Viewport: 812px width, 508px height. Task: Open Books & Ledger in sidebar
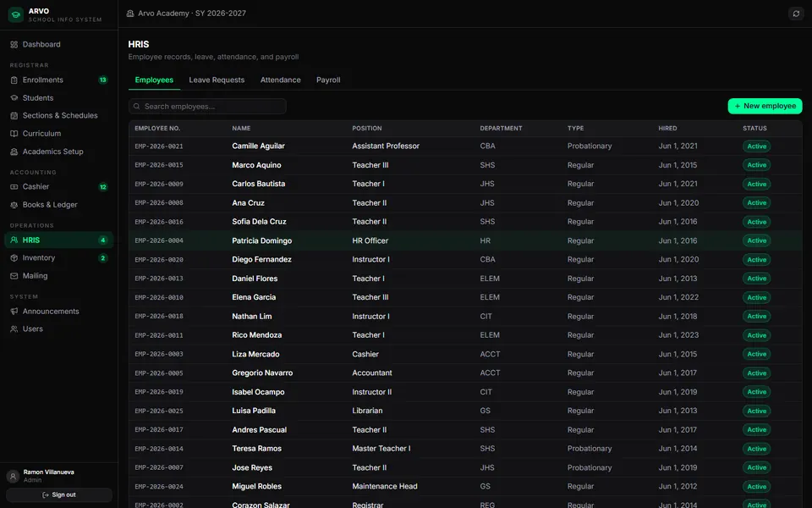[58, 205]
